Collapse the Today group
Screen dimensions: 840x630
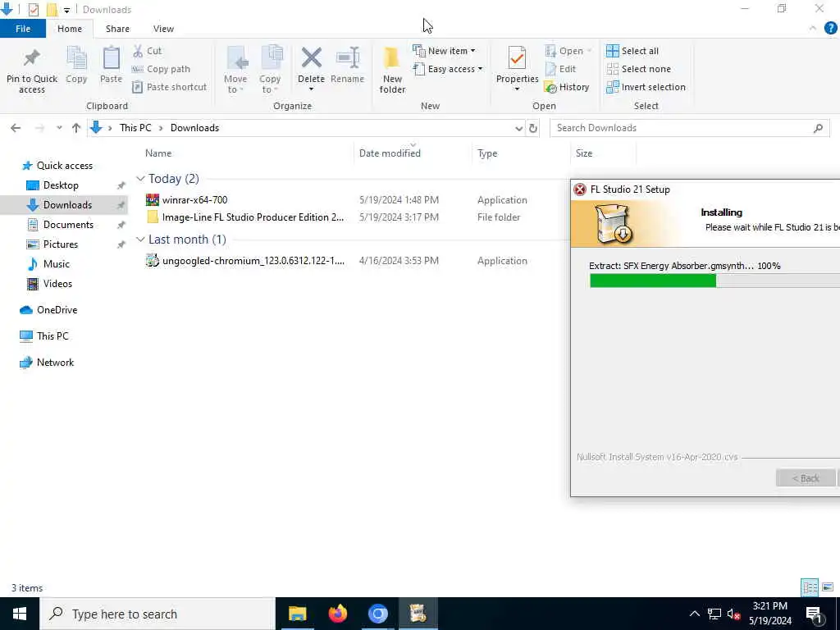coord(140,178)
